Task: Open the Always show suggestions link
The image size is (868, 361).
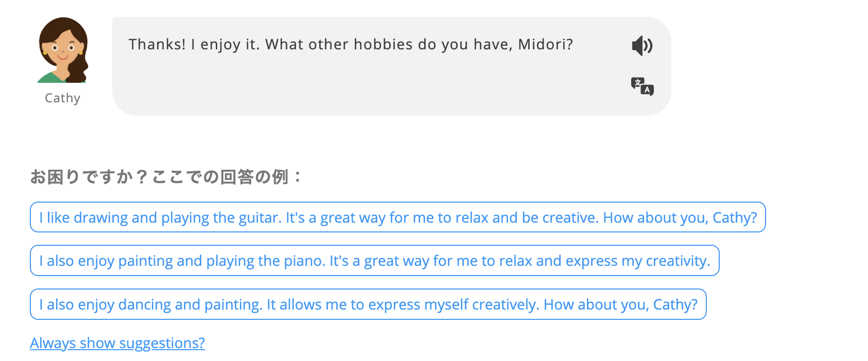Action: (117, 343)
